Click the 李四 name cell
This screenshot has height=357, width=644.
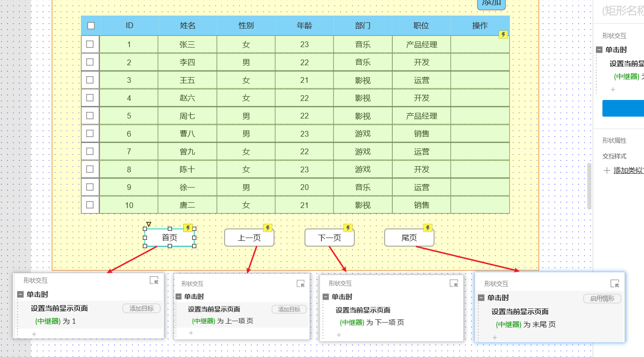click(x=188, y=62)
